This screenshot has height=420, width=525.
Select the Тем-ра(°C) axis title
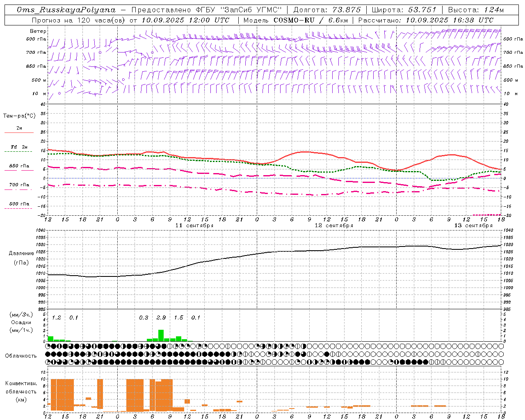point(19,116)
